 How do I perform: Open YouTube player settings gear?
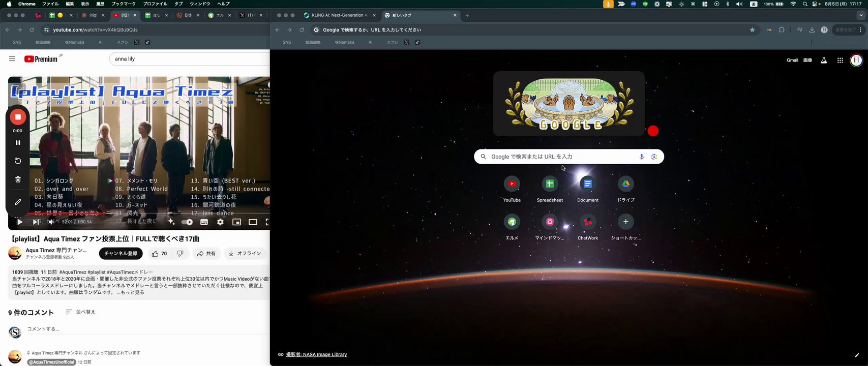[220, 222]
